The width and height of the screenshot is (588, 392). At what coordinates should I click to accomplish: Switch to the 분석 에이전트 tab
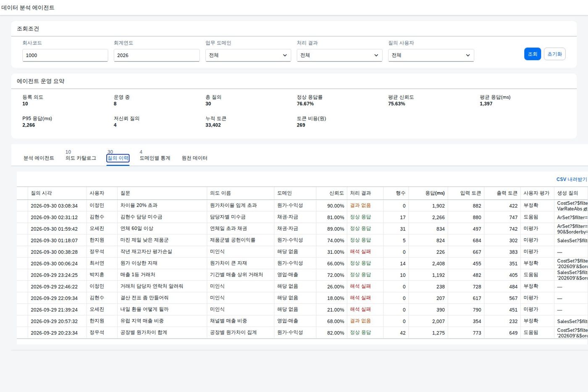click(39, 158)
